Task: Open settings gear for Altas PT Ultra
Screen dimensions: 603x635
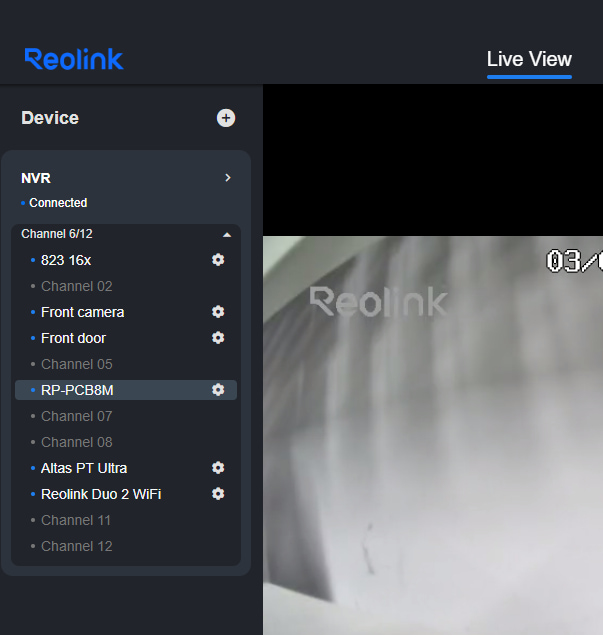Action: pos(218,468)
